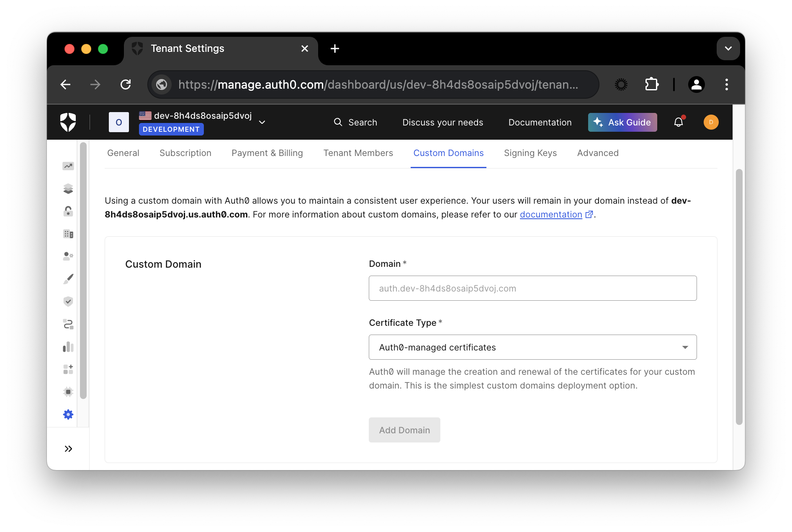Click Discuss your needs
This screenshot has height=532, width=792.
(x=443, y=122)
